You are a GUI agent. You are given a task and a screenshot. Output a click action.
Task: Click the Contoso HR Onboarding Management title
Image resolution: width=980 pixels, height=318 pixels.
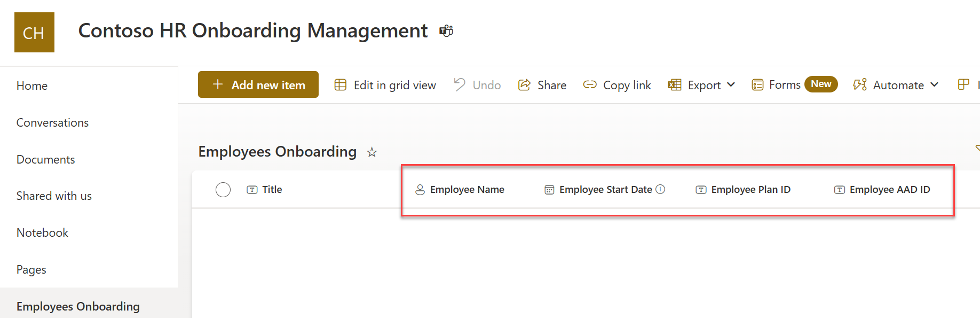point(252,31)
